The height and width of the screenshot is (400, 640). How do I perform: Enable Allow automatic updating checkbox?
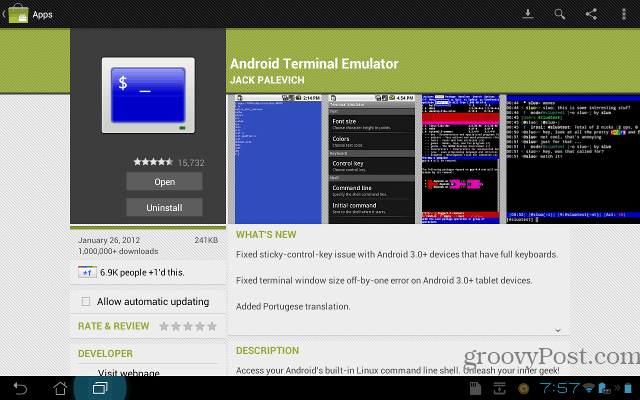point(86,302)
